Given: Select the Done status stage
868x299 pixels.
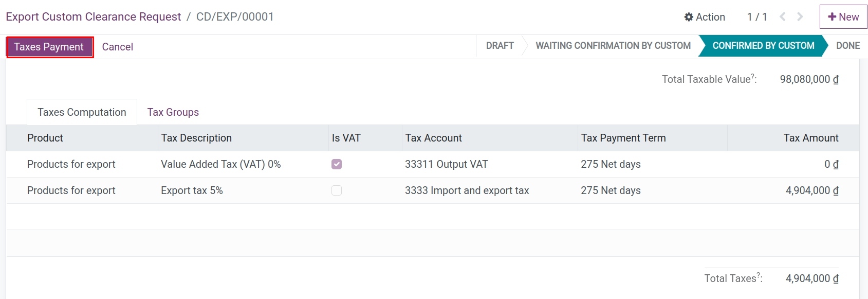Looking at the screenshot, I should pyautogui.click(x=848, y=46).
